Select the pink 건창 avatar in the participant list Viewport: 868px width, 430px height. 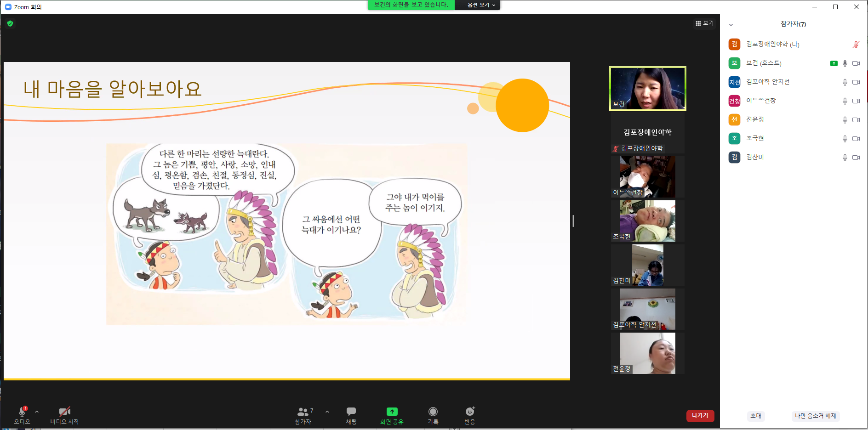tap(734, 101)
